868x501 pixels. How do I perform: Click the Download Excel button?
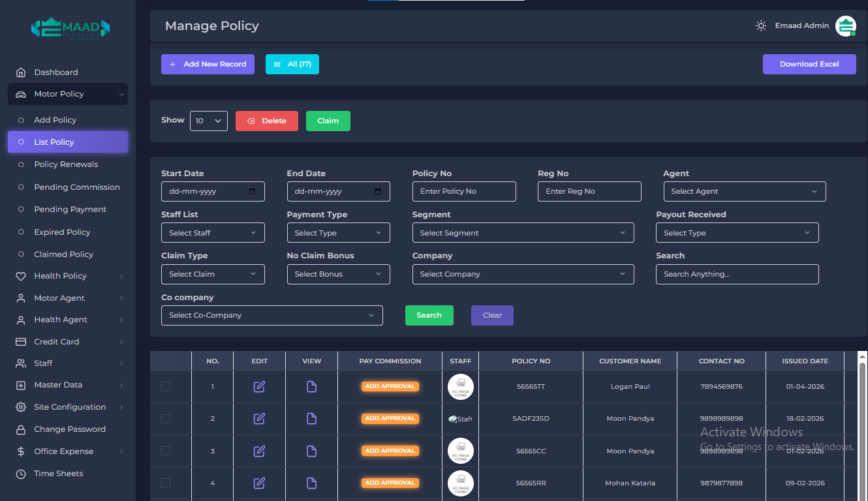click(809, 64)
